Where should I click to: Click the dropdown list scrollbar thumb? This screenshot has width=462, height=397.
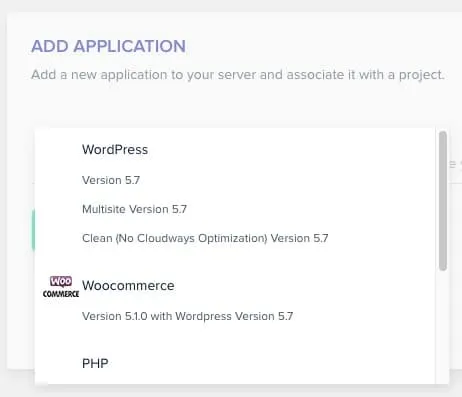click(443, 201)
